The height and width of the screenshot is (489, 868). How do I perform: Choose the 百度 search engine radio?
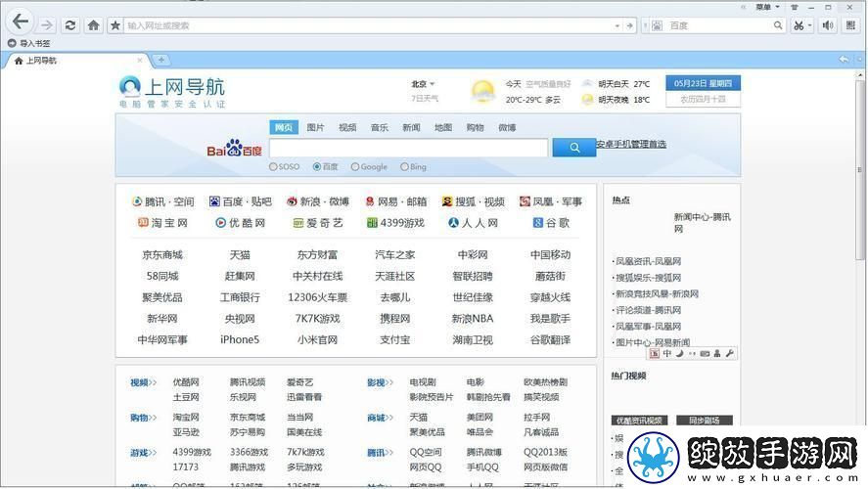(317, 166)
